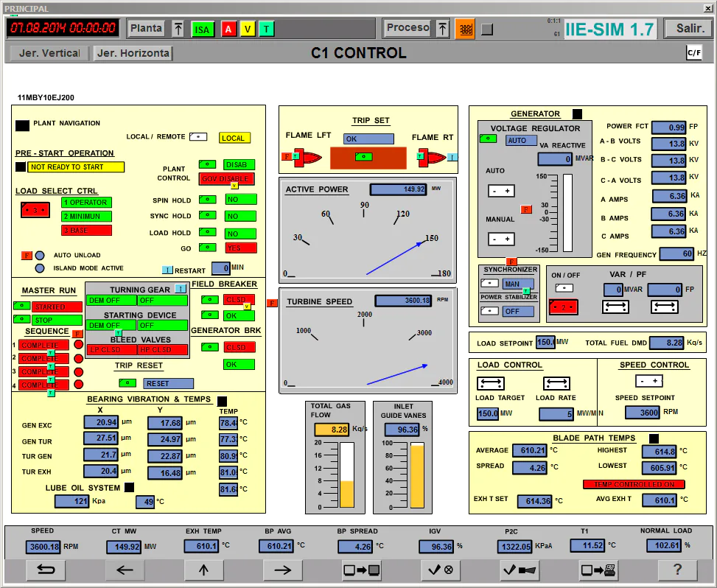Click the up arrow next to Planta

click(178, 29)
